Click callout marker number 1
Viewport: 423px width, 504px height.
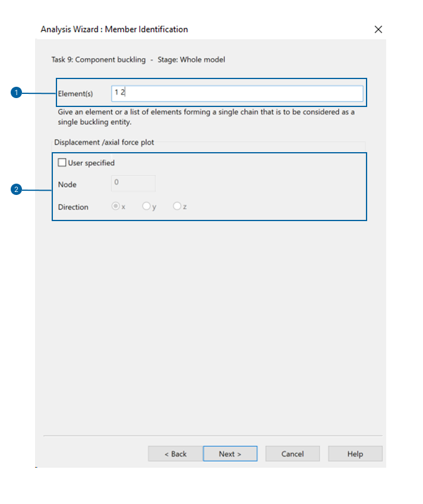point(16,93)
